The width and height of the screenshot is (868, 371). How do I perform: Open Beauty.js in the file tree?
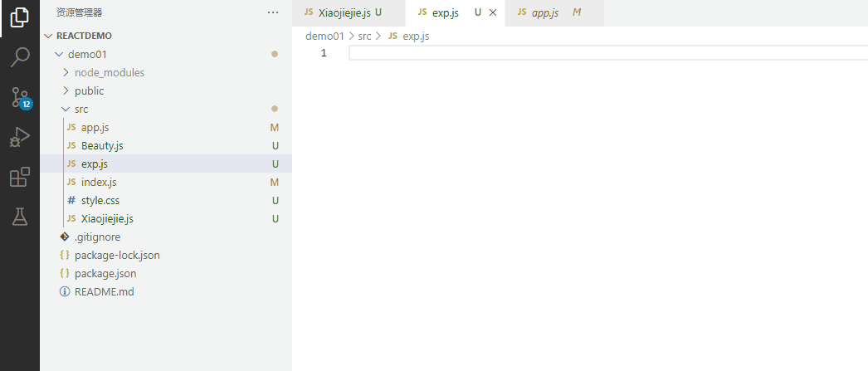click(166, 145)
